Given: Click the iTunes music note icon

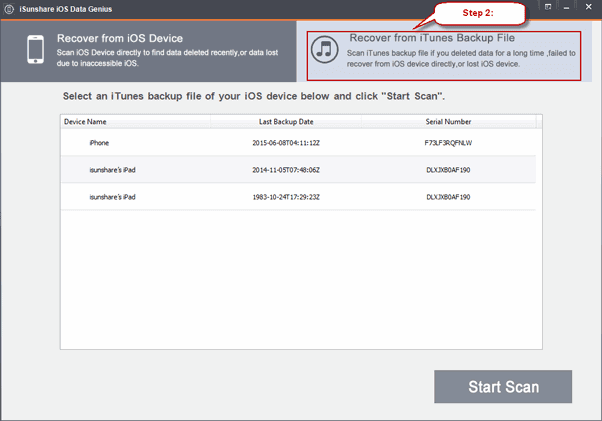Looking at the screenshot, I should coord(325,50).
